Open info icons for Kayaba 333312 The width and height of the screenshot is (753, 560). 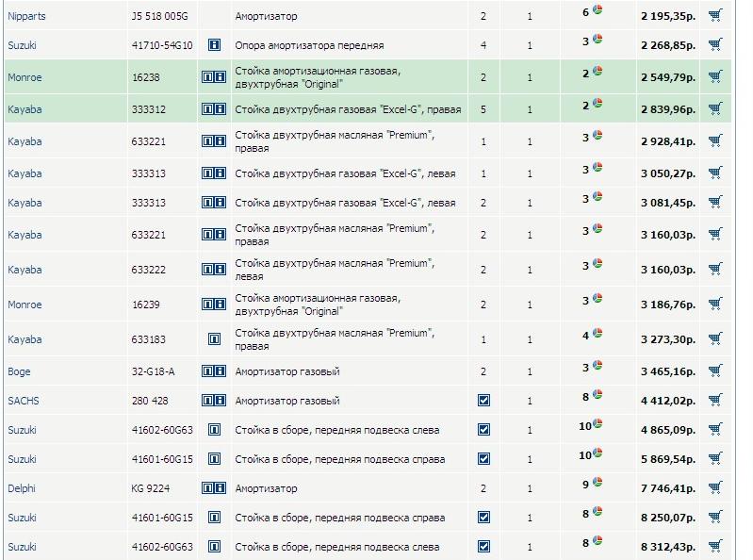[214, 109]
